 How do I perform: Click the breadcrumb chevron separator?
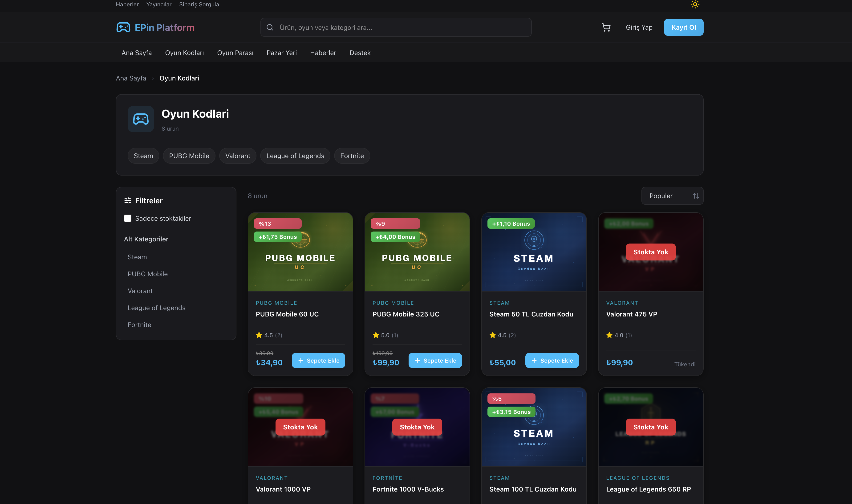153,78
